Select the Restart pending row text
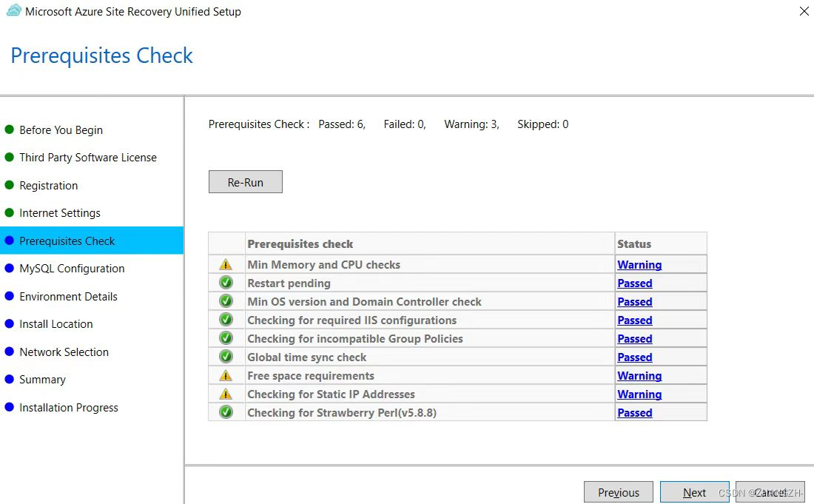 289,283
